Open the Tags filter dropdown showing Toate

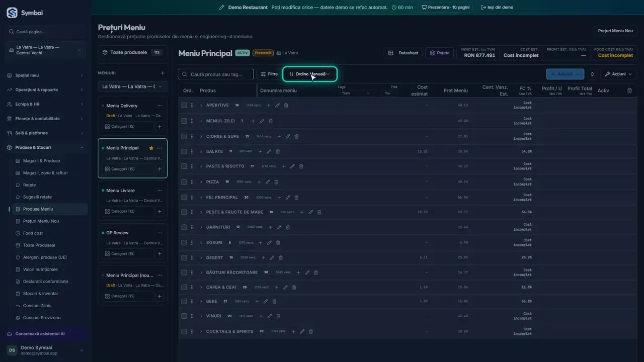point(355,93)
